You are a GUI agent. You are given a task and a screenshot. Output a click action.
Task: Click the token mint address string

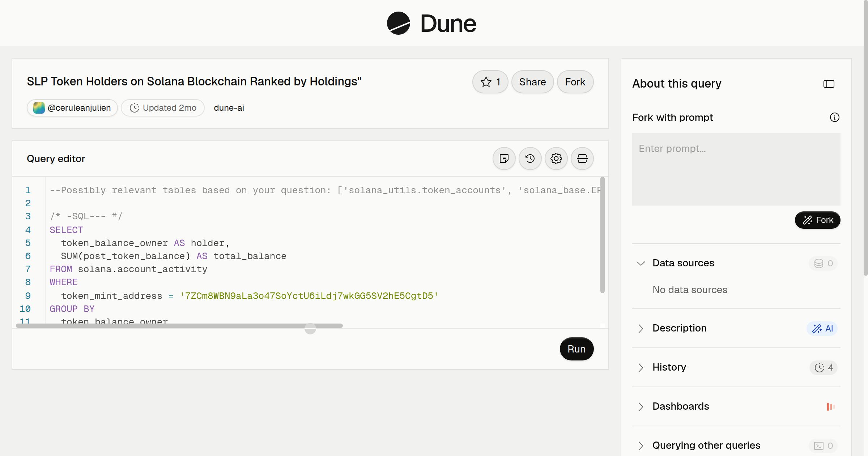[309, 296]
